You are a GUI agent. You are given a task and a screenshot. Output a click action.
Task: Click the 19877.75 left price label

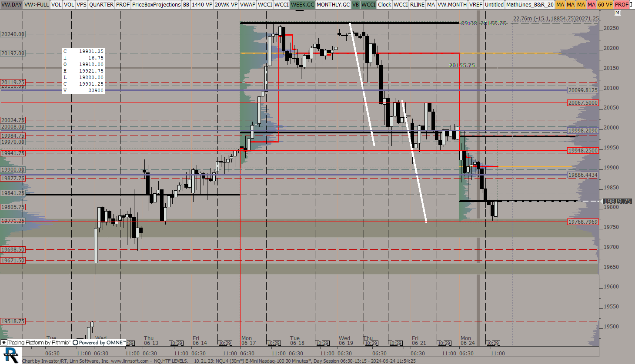tap(13, 178)
